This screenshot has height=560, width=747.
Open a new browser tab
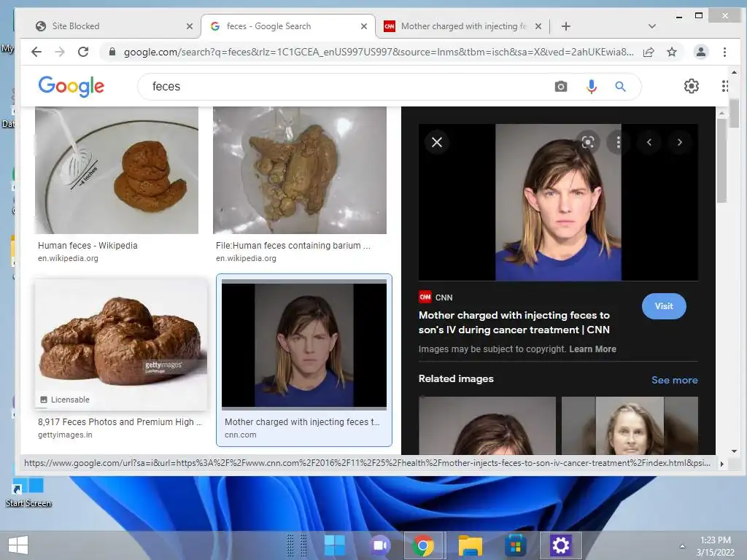coord(566,27)
